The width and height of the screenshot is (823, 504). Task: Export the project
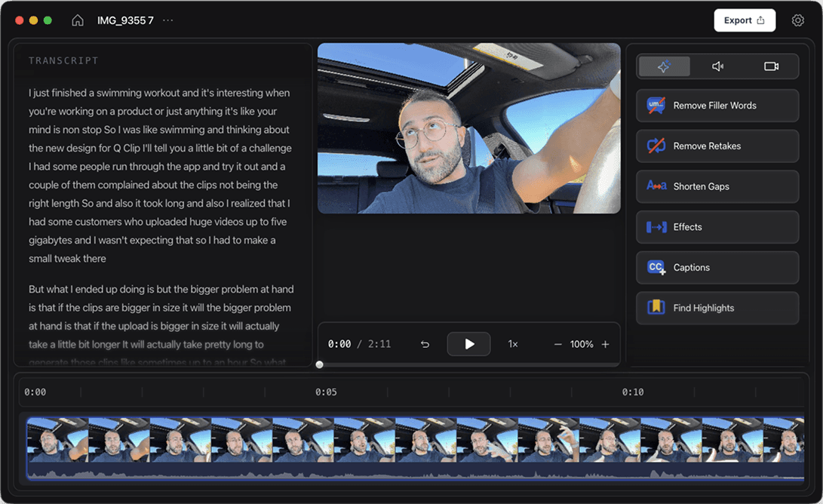pyautogui.click(x=745, y=20)
